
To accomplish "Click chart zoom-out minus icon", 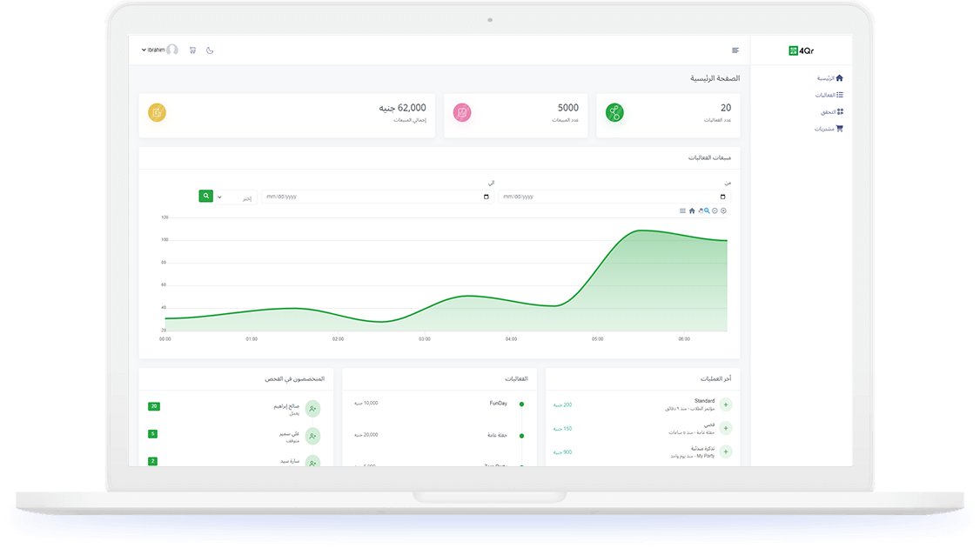I will pos(715,211).
